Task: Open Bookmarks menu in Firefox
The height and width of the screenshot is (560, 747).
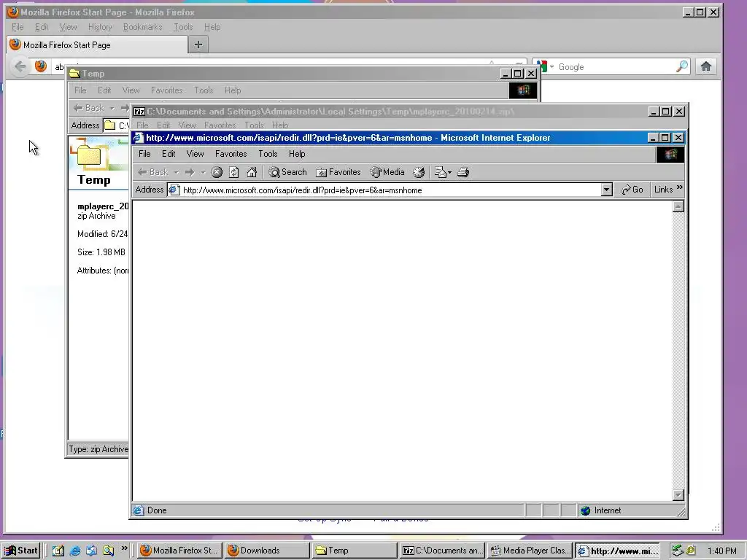Action: (x=142, y=27)
